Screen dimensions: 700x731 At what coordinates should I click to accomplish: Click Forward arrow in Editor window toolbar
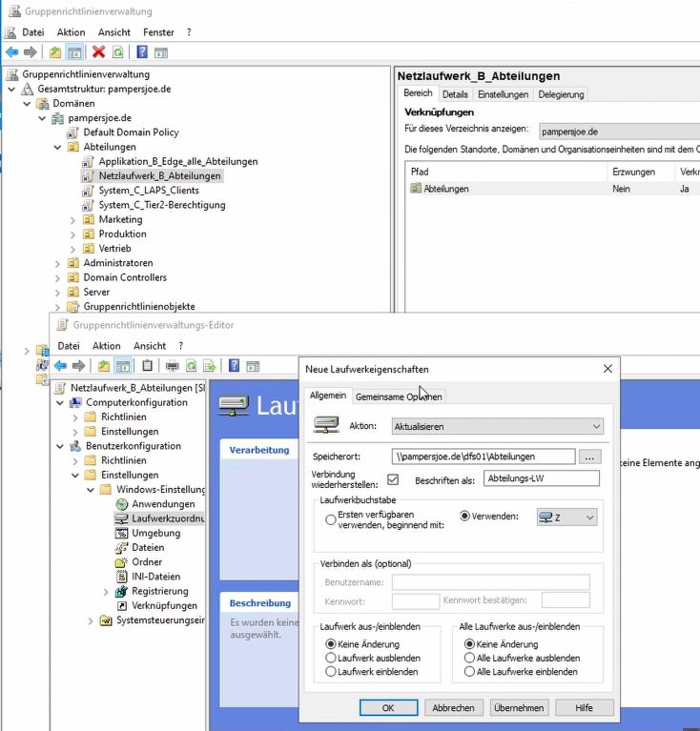[79, 366]
